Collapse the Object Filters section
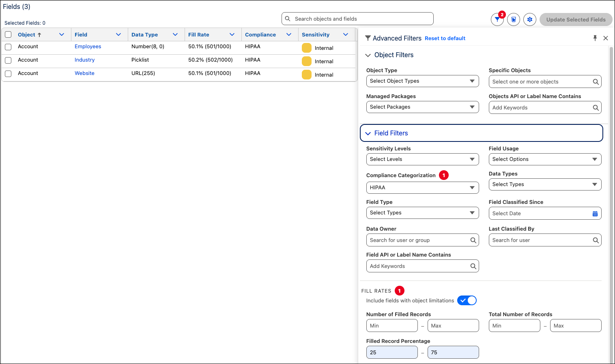The image size is (615, 364). pos(368,55)
